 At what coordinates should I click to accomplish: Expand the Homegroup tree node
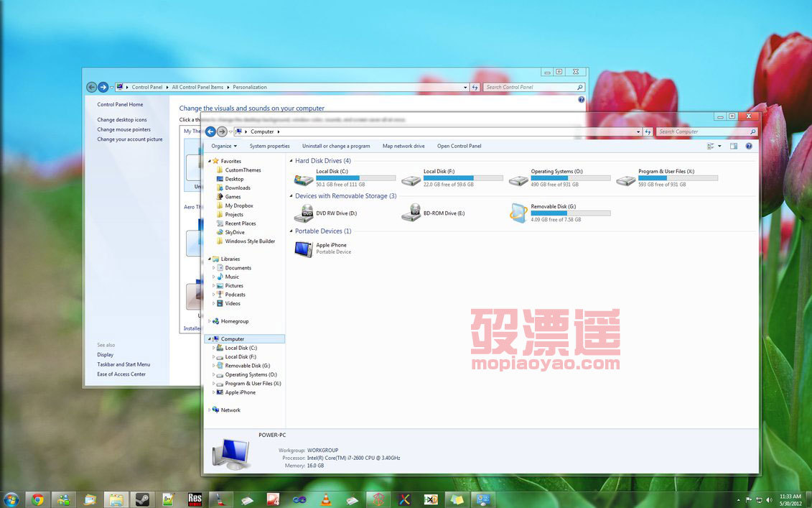click(209, 321)
